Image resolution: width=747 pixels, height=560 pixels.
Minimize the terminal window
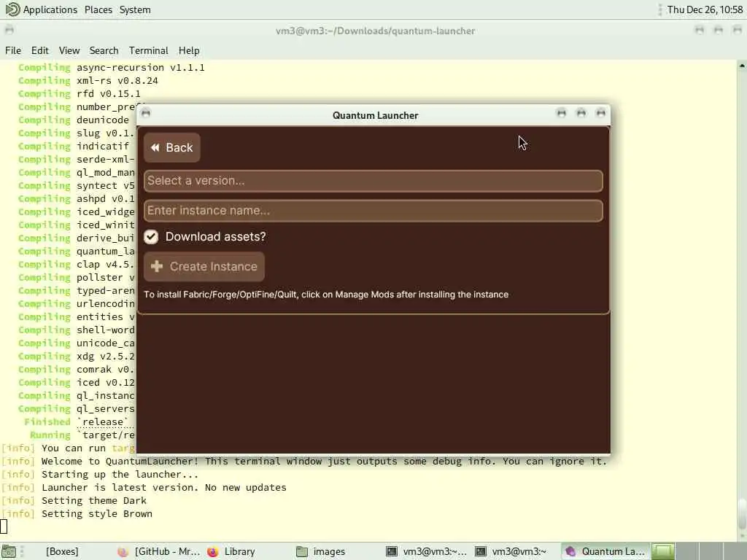coord(700,31)
